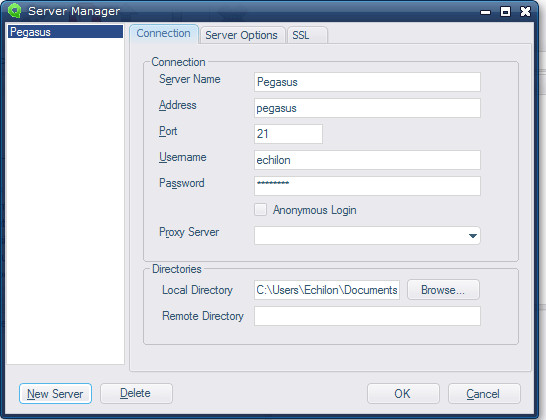The width and height of the screenshot is (546, 420).
Task: Expand the Proxy Server dropdown arrow
Action: 473,236
